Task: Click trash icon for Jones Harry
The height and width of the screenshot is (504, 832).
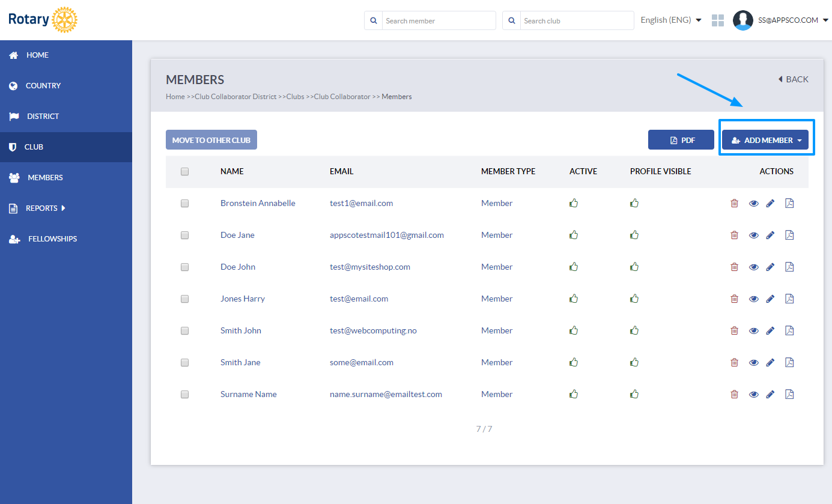Action: [734, 299]
